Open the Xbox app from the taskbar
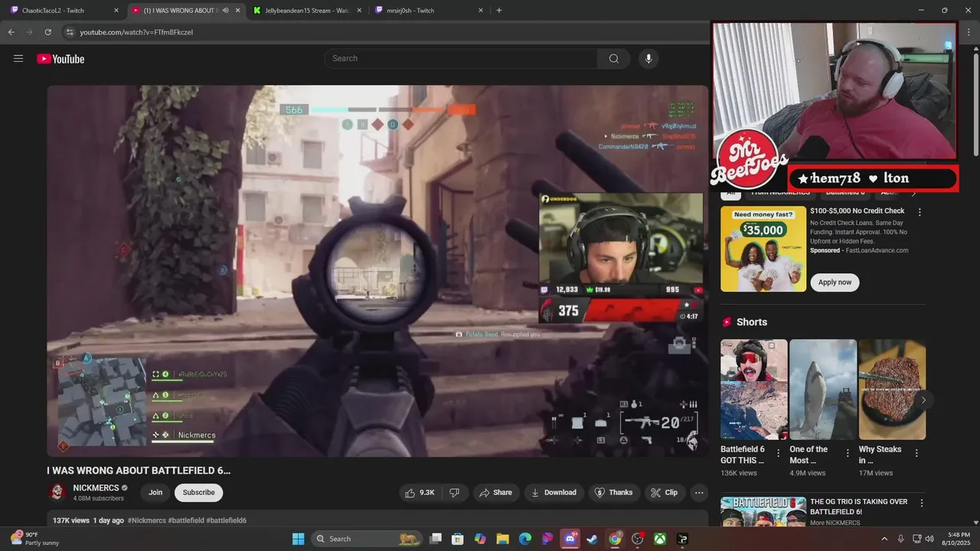The width and height of the screenshot is (980, 551). tap(660, 539)
